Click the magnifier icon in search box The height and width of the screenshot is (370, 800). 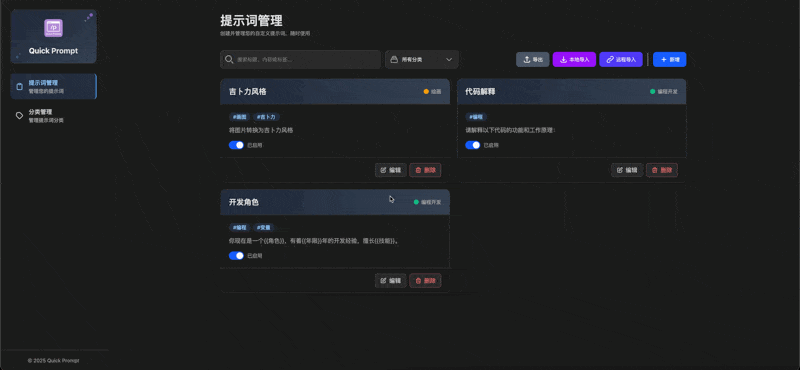[x=229, y=59]
